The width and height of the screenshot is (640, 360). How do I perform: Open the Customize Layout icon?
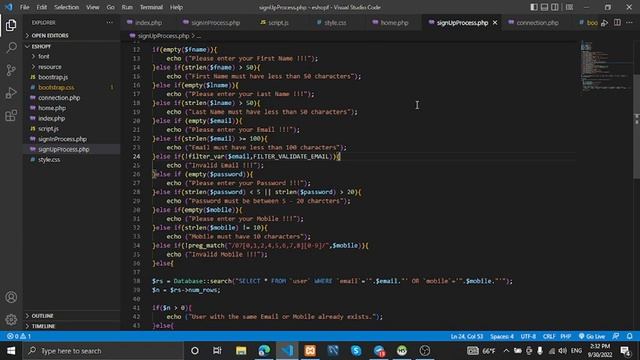coord(569,7)
